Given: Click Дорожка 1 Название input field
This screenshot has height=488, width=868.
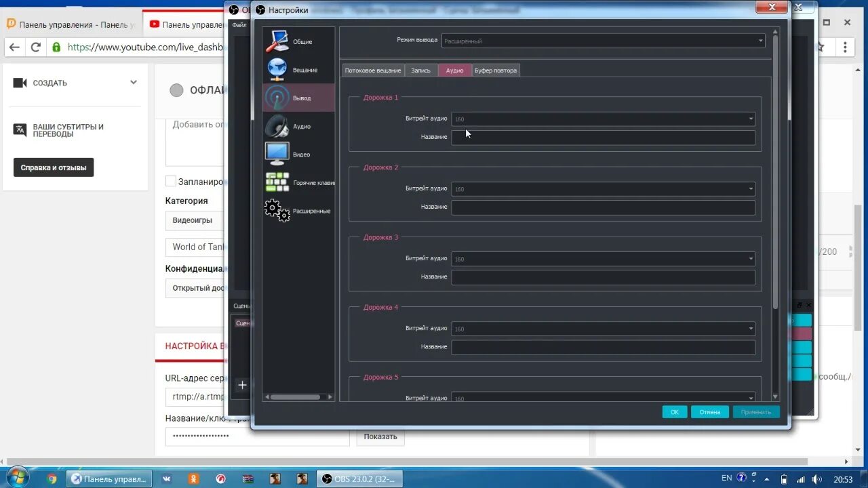Looking at the screenshot, I should pyautogui.click(x=603, y=138).
